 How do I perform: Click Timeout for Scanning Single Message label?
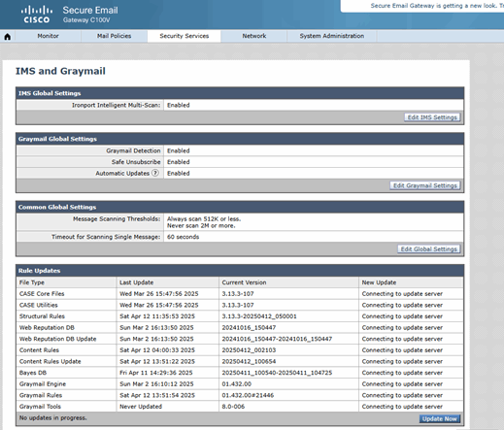[x=106, y=237]
